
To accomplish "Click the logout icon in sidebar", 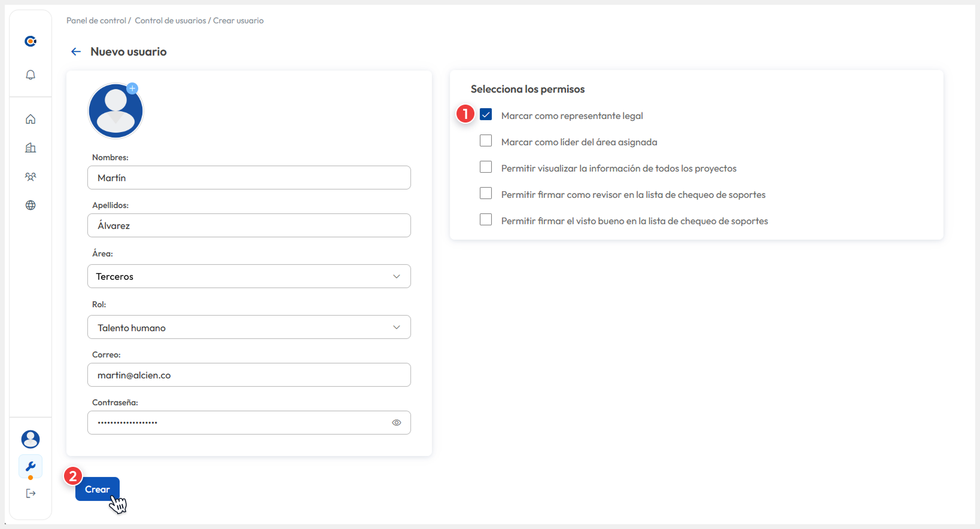I will pyautogui.click(x=31, y=493).
